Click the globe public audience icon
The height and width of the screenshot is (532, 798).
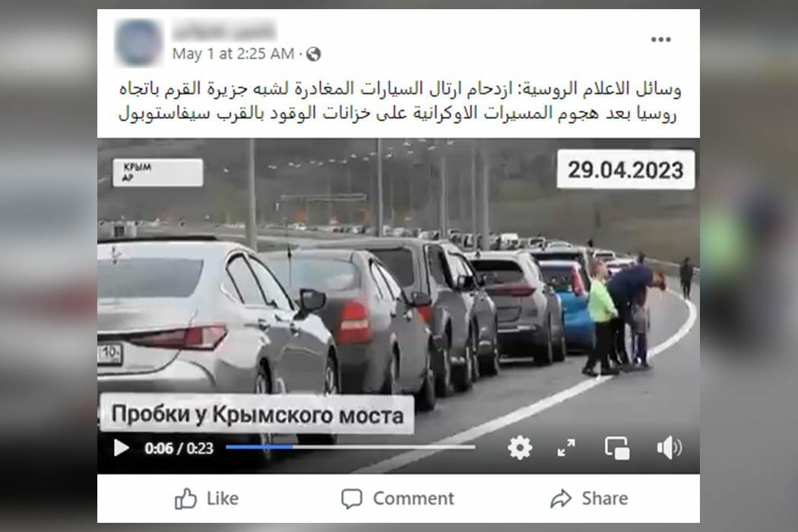coord(313,54)
